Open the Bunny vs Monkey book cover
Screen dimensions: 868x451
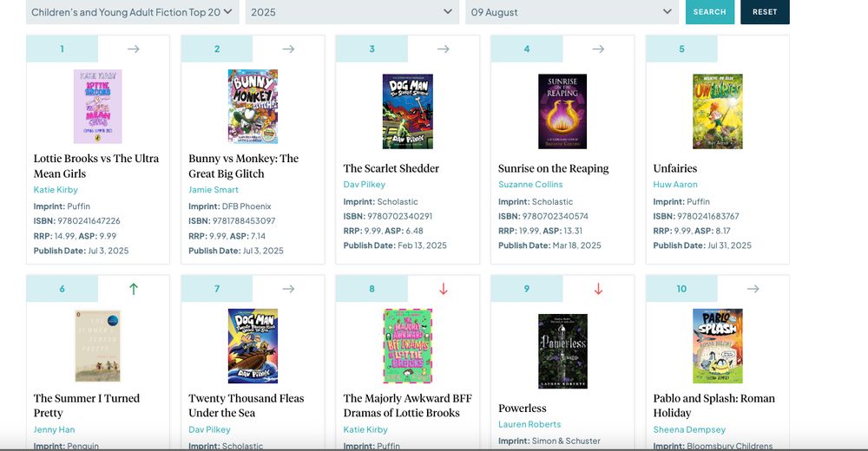(x=253, y=107)
